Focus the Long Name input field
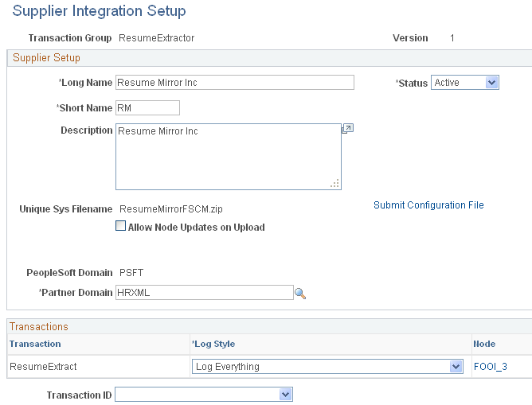The width and height of the screenshot is (532, 405). tap(235, 83)
